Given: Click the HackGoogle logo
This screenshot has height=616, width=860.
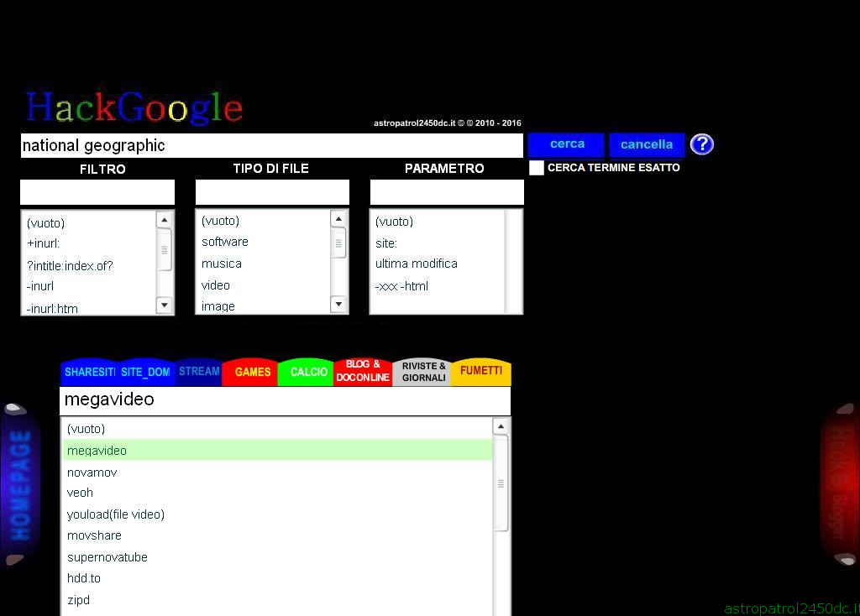Looking at the screenshot, I should (134, 107).
